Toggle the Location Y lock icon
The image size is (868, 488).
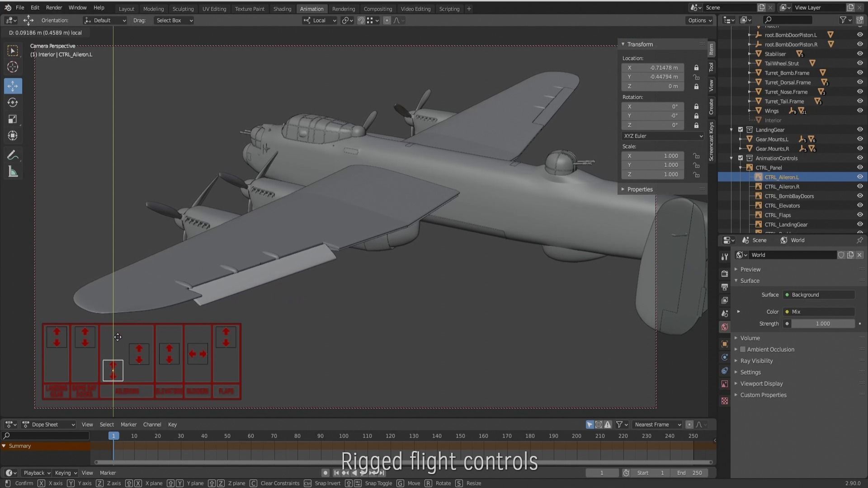coord(696,77)
